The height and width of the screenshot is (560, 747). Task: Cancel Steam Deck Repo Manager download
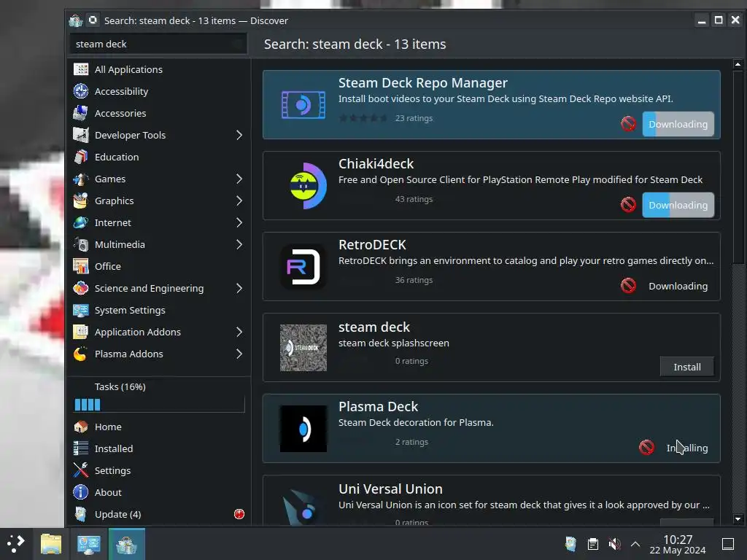click(x=628, y=124)
